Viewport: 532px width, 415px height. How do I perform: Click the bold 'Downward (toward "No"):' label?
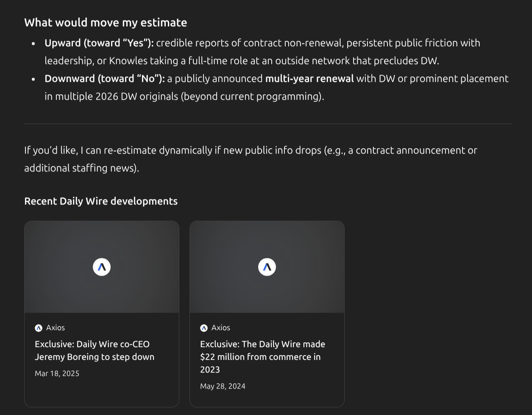104,79
